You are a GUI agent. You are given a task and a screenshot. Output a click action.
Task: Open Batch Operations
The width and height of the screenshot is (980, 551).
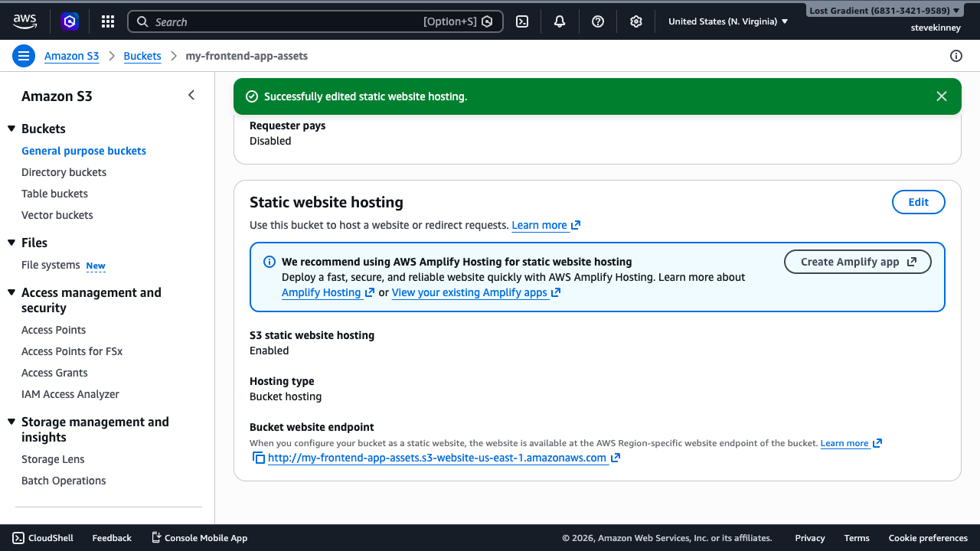click(x=64, y=481)
